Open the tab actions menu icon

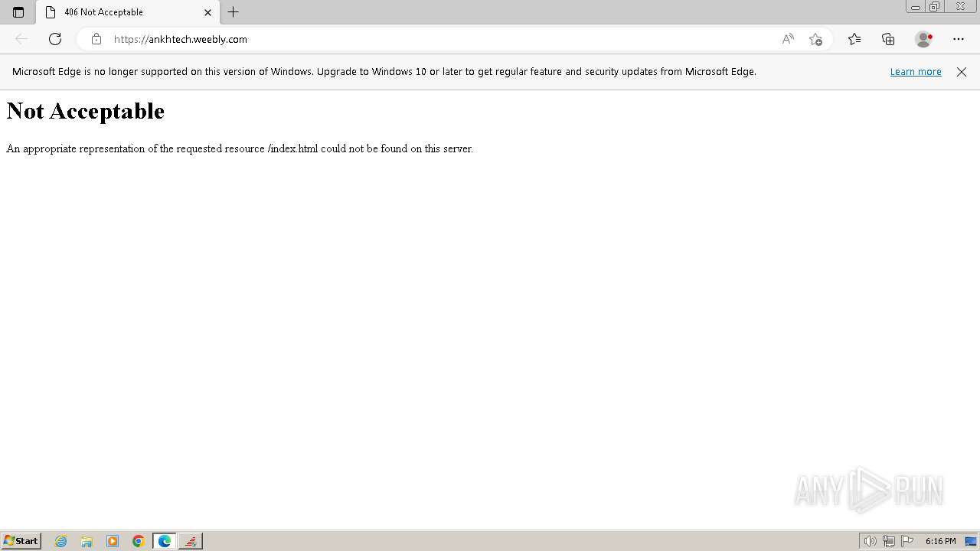click(x=18, y=12)
